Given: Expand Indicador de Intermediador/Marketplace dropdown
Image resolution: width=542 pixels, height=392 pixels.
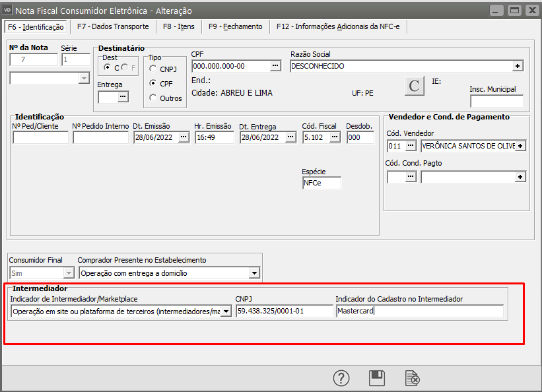Looking at the screenshot, I should coord(226,311).
